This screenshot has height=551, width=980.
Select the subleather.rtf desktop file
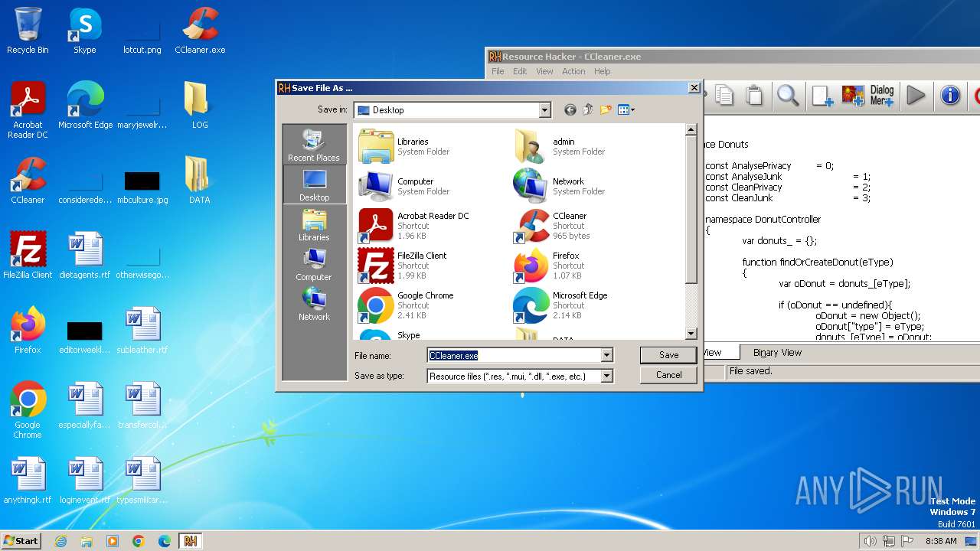142,331
